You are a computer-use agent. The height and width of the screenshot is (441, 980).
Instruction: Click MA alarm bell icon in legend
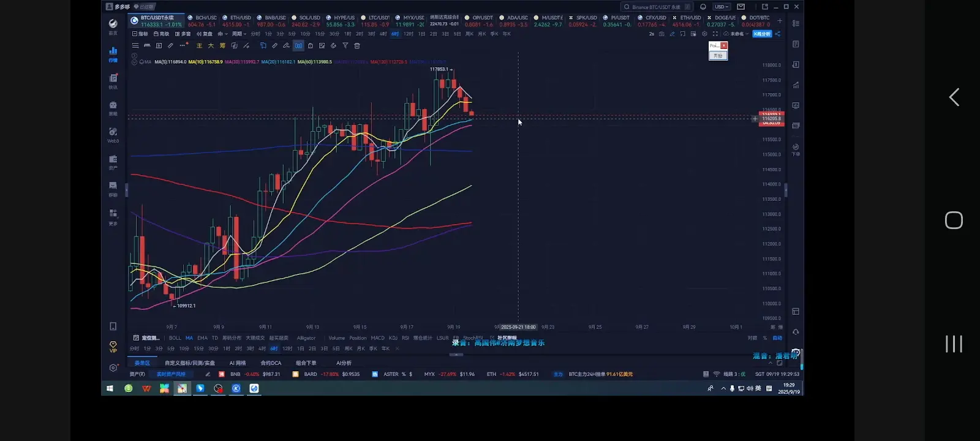coord(141,62)
